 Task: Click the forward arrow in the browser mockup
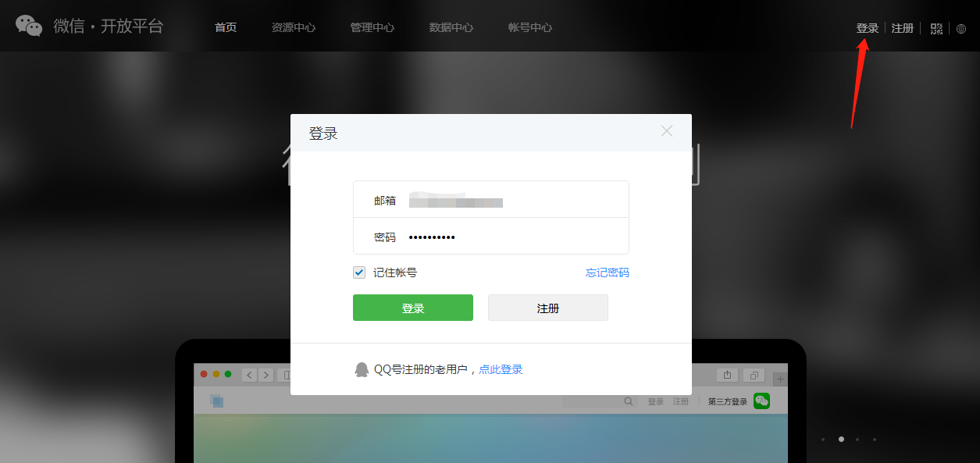pyautogui.click(x=266, y=375)
